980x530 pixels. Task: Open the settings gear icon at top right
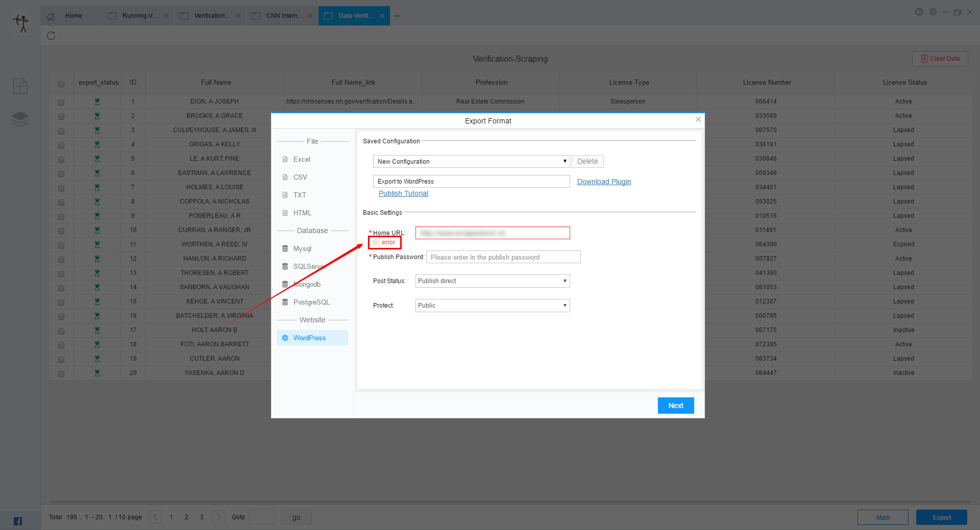(933, 12)
